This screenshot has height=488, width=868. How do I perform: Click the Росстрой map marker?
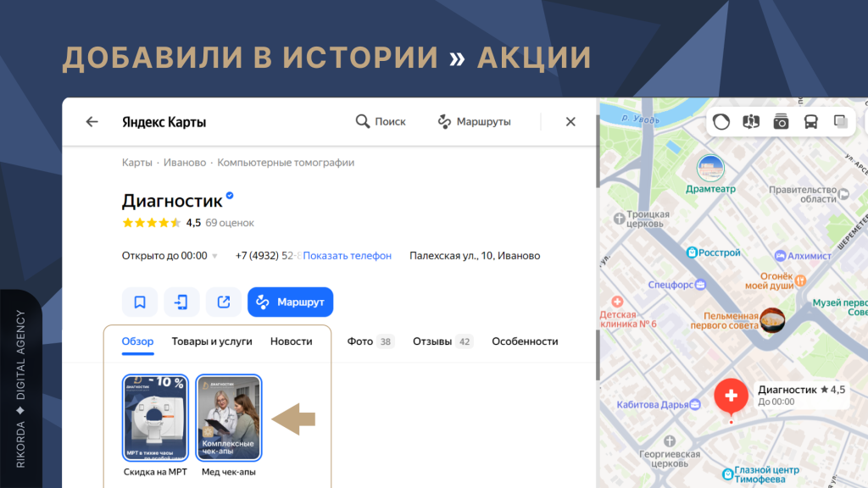(692, 252)
